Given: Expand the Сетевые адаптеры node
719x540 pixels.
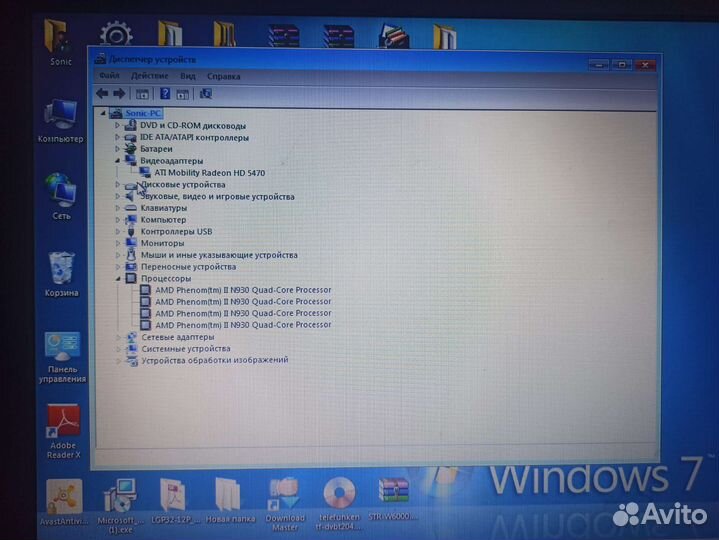Looking at the screenshot, I should click(117, 338).
